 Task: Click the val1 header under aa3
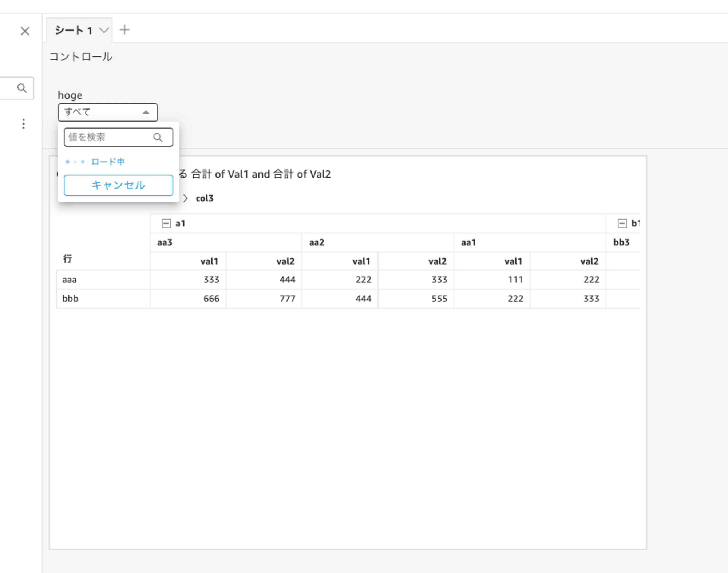coord(188,261)
